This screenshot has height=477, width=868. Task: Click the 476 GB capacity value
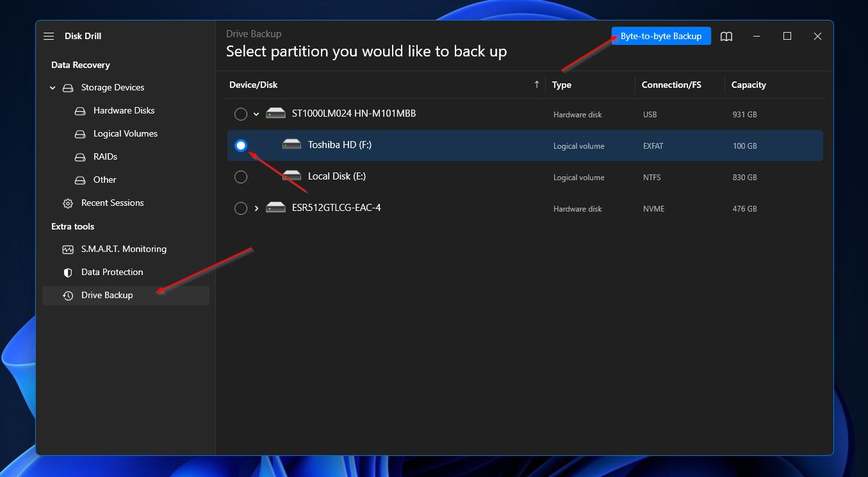pos(745,209)
